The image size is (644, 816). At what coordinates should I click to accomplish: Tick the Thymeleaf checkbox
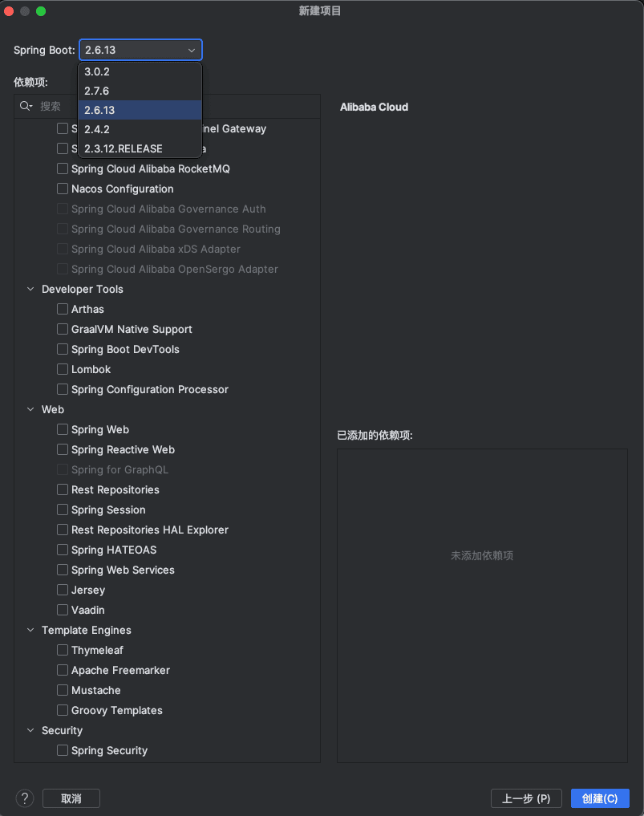click(63, 650)
